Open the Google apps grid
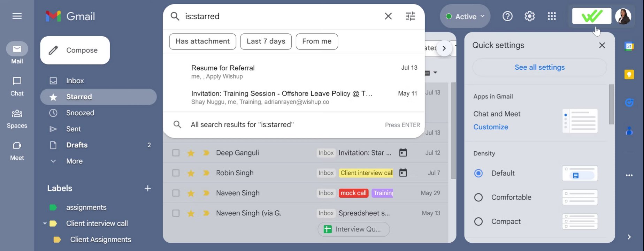644x251 pixels. tap(552, 16)
